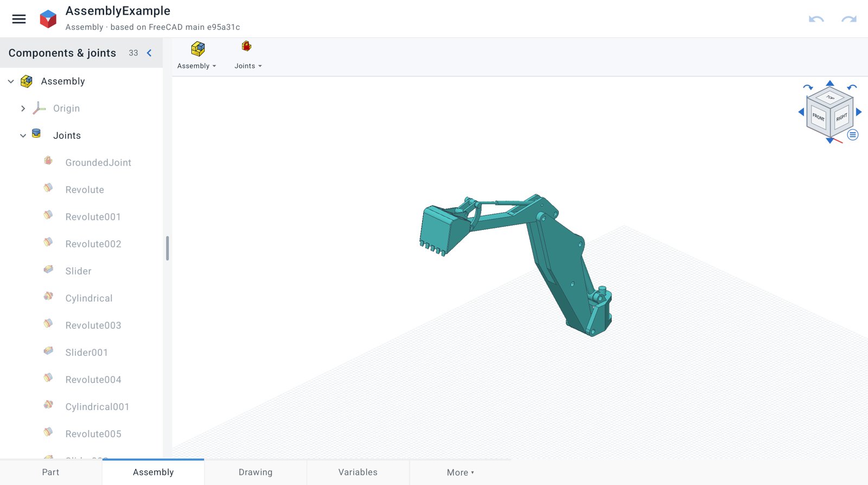The height and width of the screenshot is (485, 868).
Task: Rotate view with cube's right arrow
Action: pos(859,112)
